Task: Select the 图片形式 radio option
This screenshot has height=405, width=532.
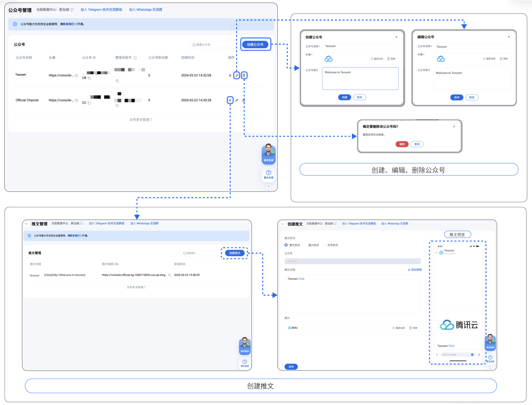Action: tap(305, 245)
